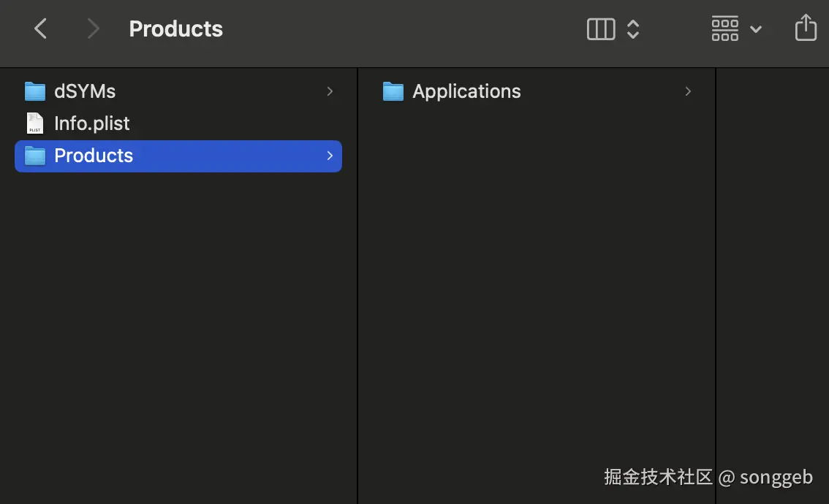Click the Products folder name in list
829x504 pixels.
94,156
